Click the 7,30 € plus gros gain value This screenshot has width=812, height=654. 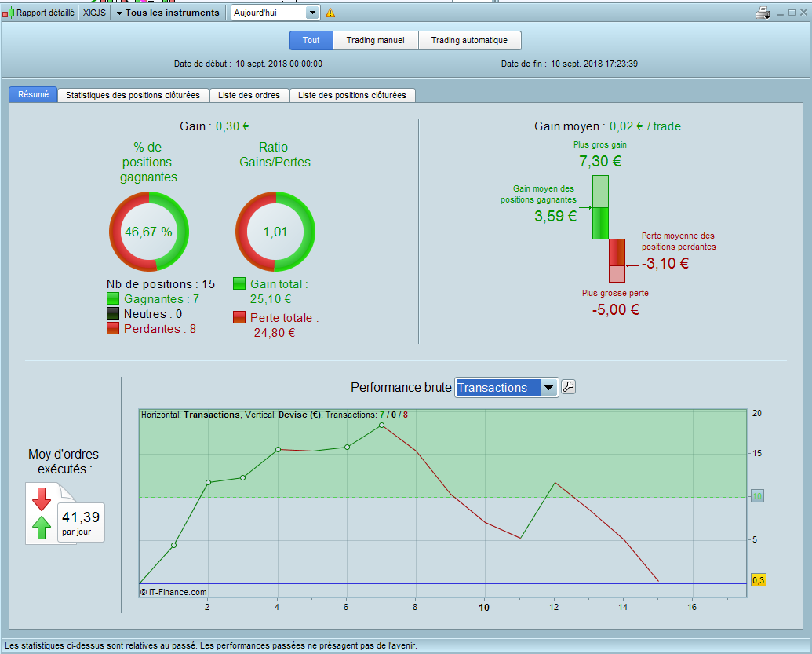pyautogui.click(x=600, y=161)
